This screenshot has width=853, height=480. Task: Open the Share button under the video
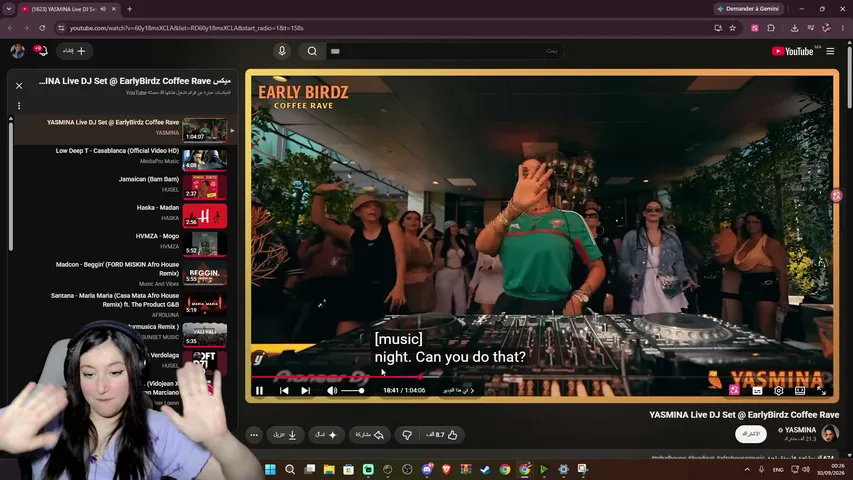click(x=369, y=435)
